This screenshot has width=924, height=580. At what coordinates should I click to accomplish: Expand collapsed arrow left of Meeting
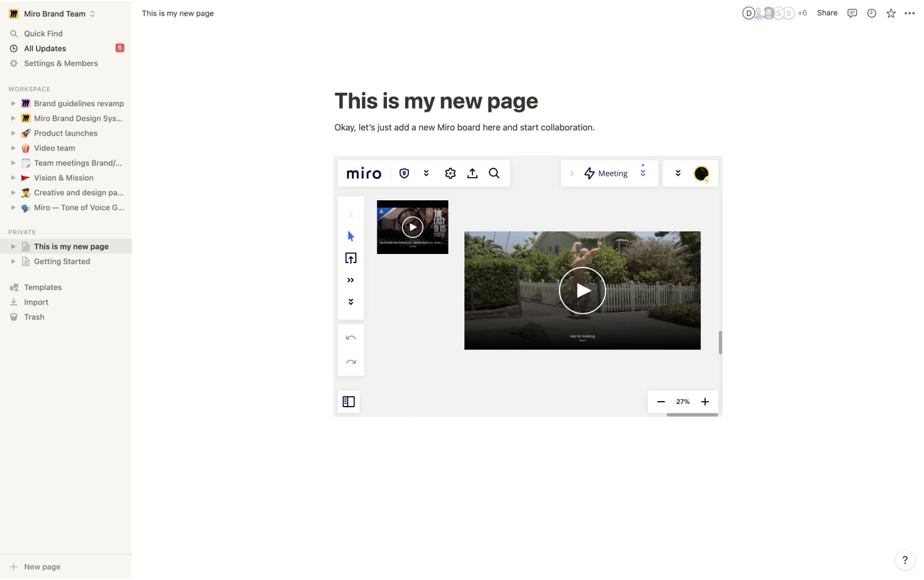pos(571,173)
